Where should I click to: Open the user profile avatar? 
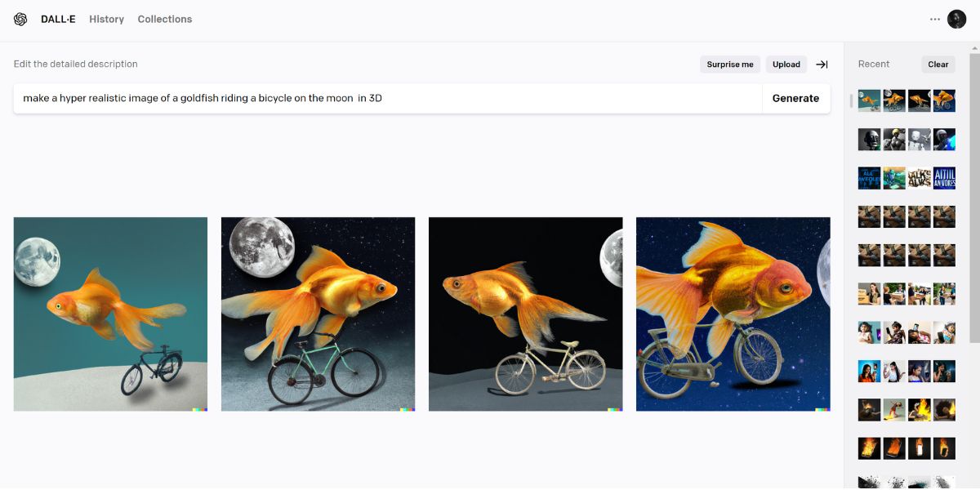[956, 20]
